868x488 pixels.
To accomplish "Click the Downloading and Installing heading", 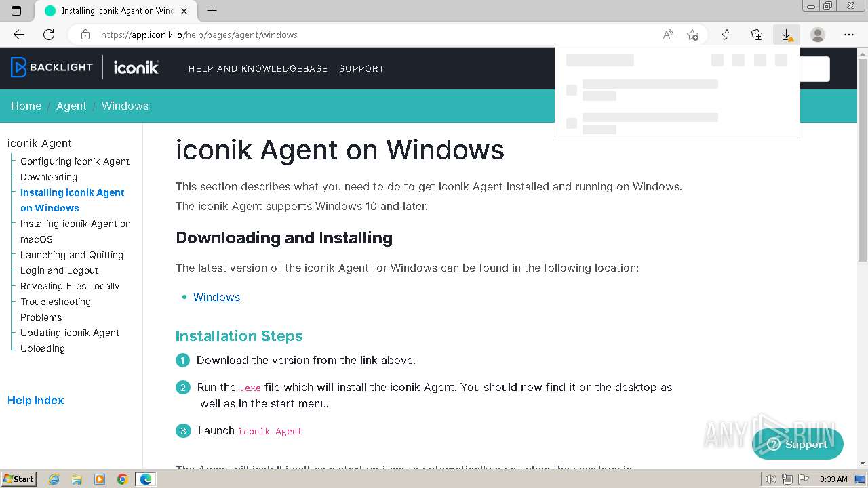I will click(x=284, y=238).
